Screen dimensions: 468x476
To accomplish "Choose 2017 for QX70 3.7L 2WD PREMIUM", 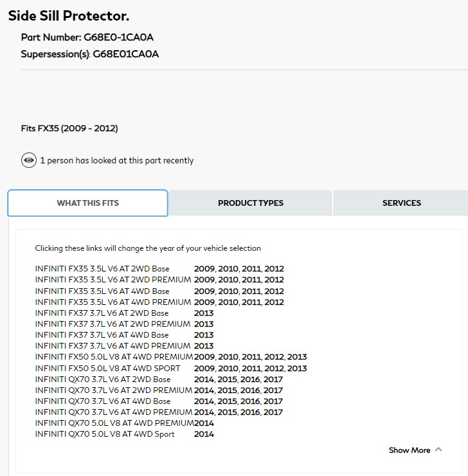I will coord(273,390).
